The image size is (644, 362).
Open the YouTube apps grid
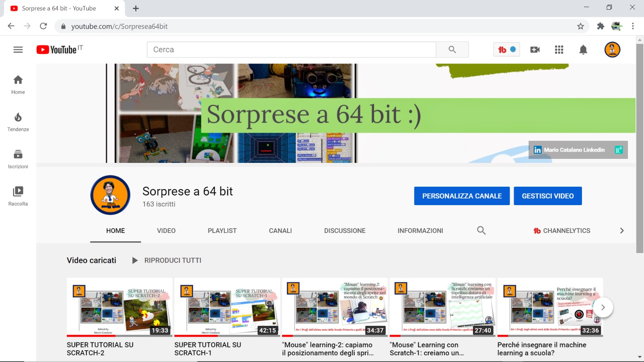(559, 49)
